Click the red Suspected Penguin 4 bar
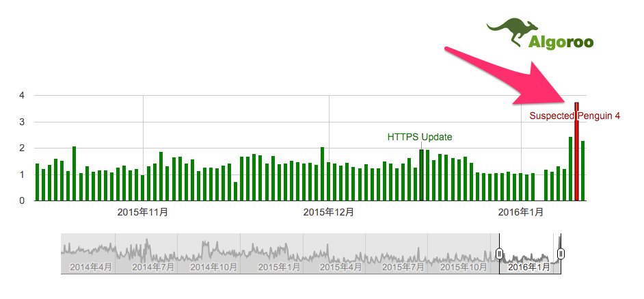 (576, 151)
